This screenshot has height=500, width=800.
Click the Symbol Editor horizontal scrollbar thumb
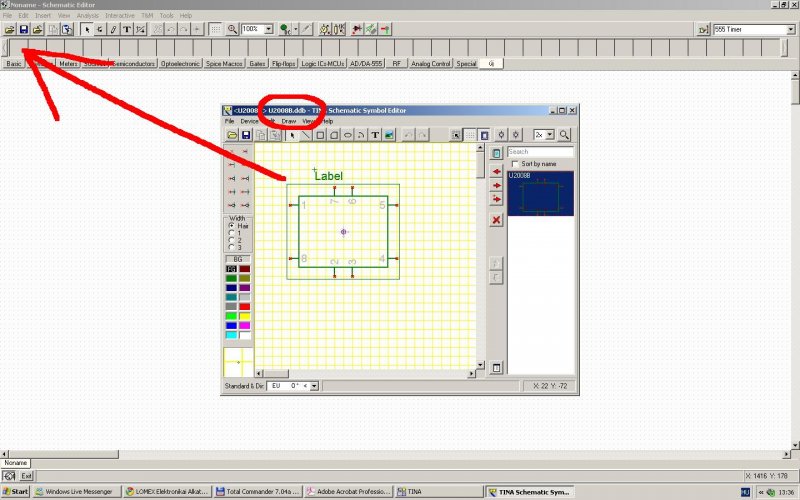(276, 374)
